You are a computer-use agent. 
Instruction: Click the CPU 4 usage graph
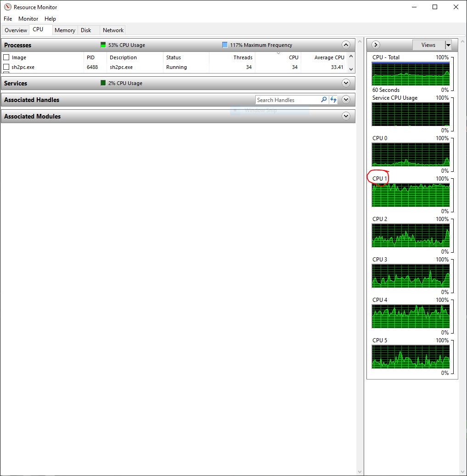(411, 316)
